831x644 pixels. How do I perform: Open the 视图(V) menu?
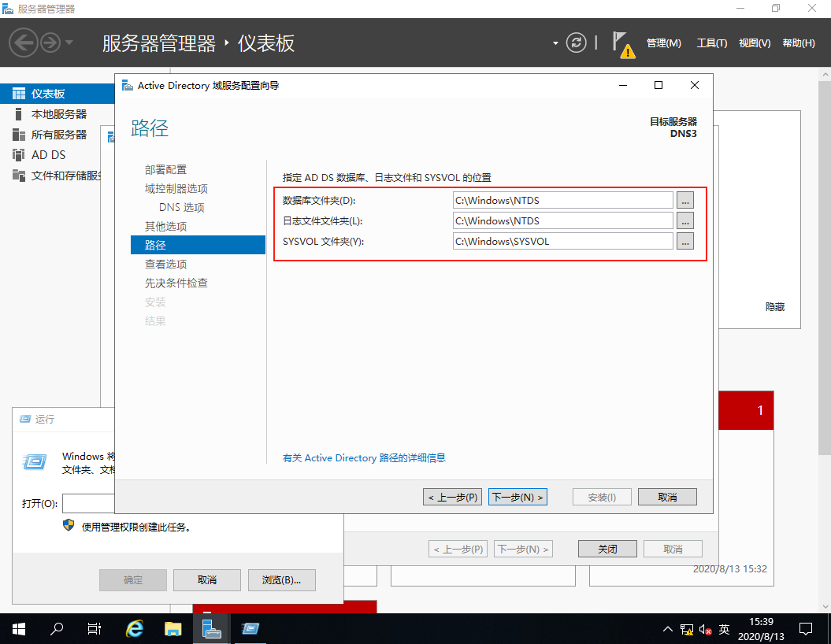pos(755,43)
